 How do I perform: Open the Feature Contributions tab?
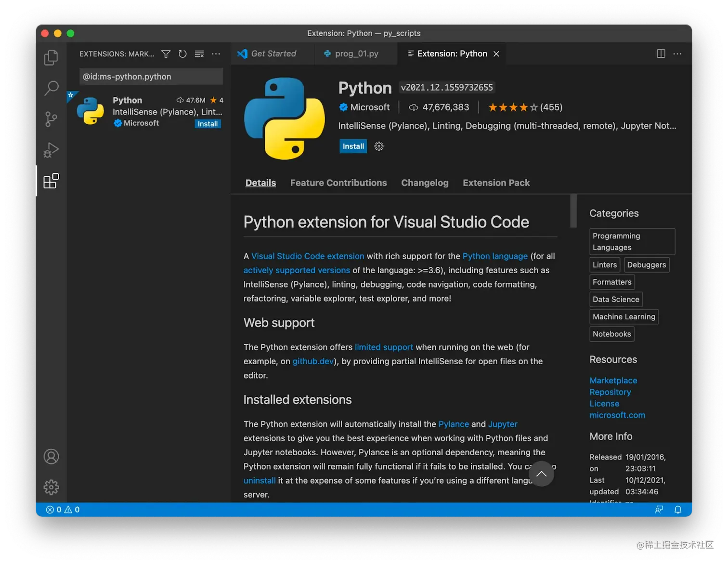click(338, 183)
